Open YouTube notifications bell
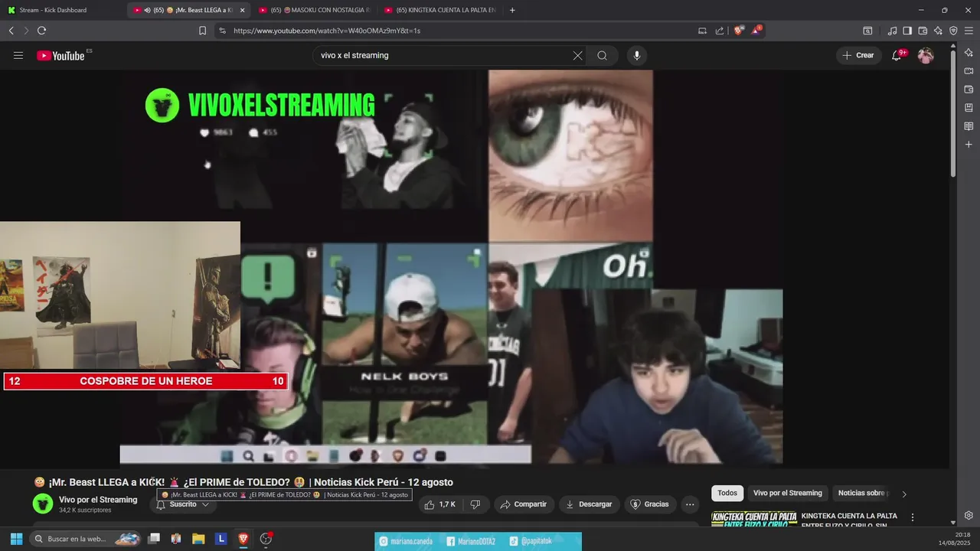 coord(897,55)
